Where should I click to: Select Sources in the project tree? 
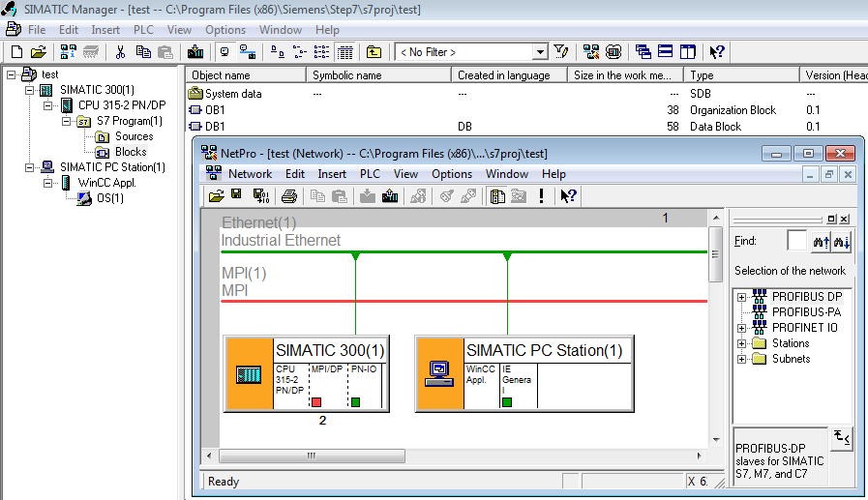click(134, 136)
